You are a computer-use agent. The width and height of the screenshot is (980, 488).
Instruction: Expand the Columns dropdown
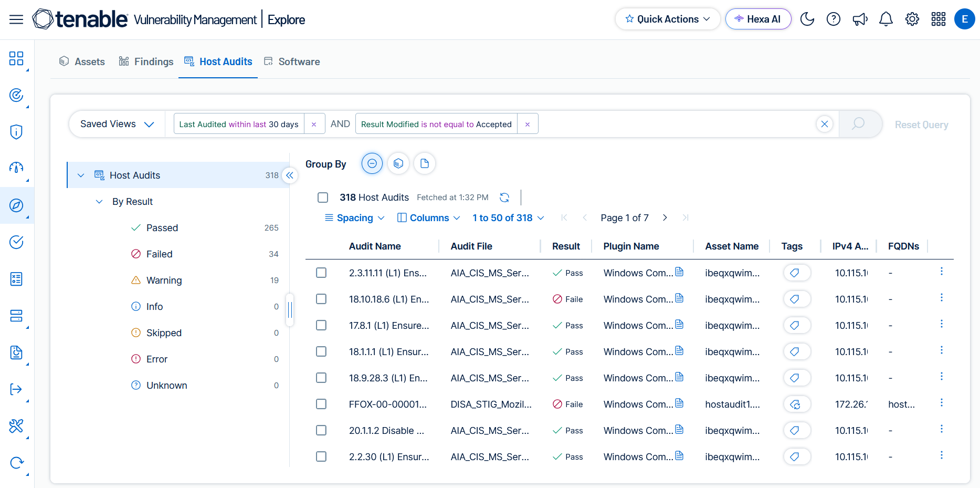(429, 218)
